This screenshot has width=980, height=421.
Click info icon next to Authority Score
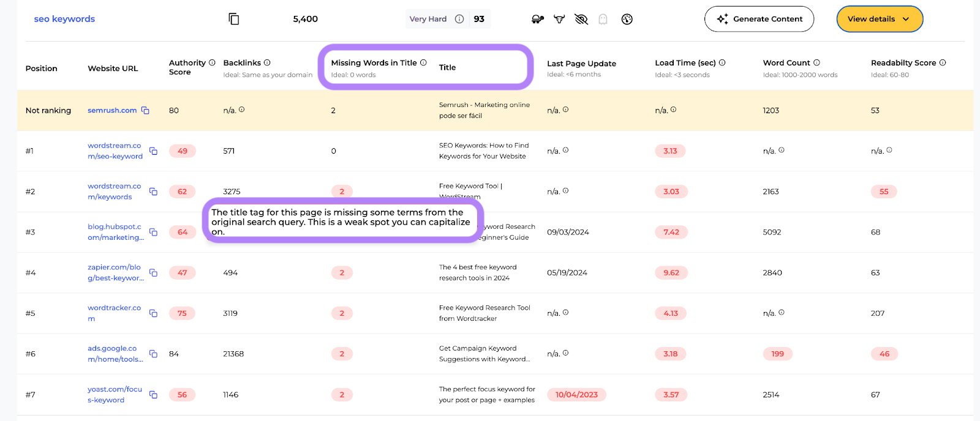coord(212,62)
